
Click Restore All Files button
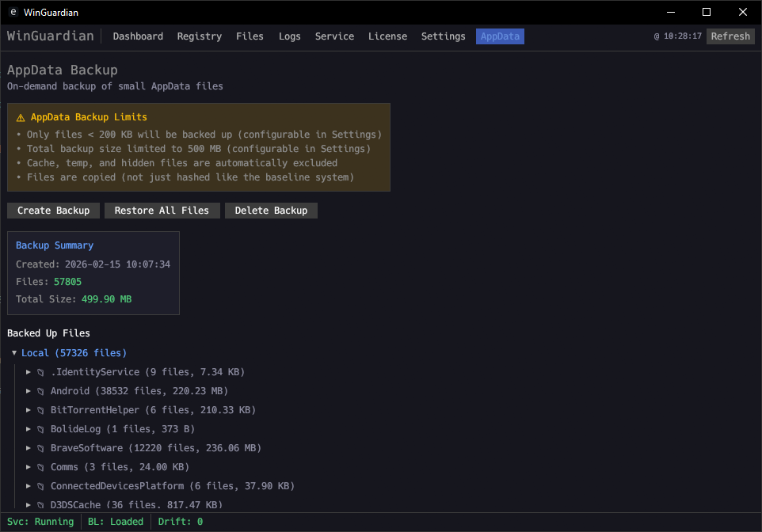click(162, 211)
